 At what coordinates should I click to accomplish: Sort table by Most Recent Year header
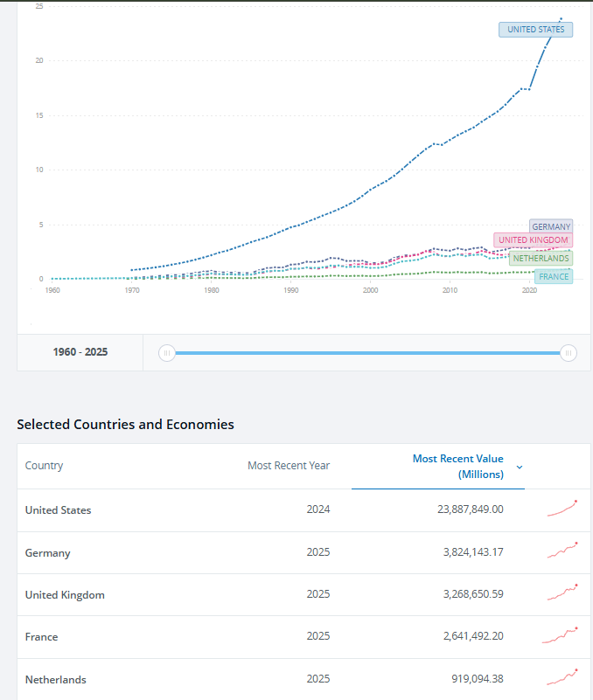pos(289,466)
